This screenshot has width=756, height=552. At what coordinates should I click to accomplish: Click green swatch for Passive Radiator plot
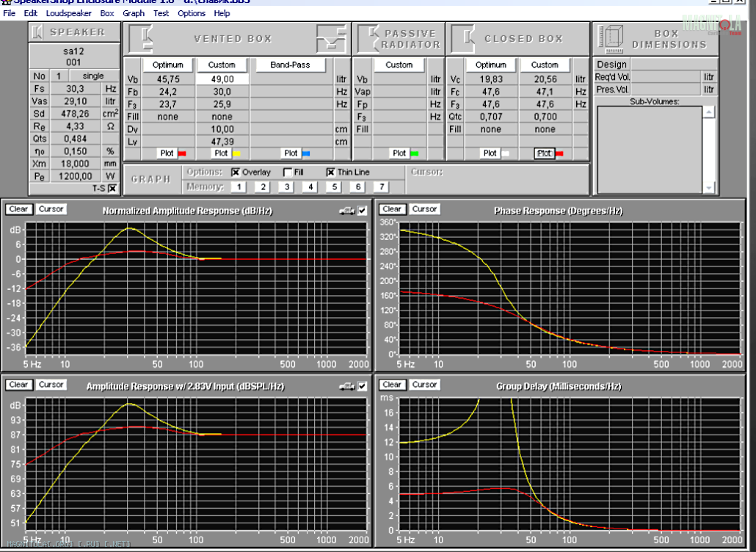[414, 153]
